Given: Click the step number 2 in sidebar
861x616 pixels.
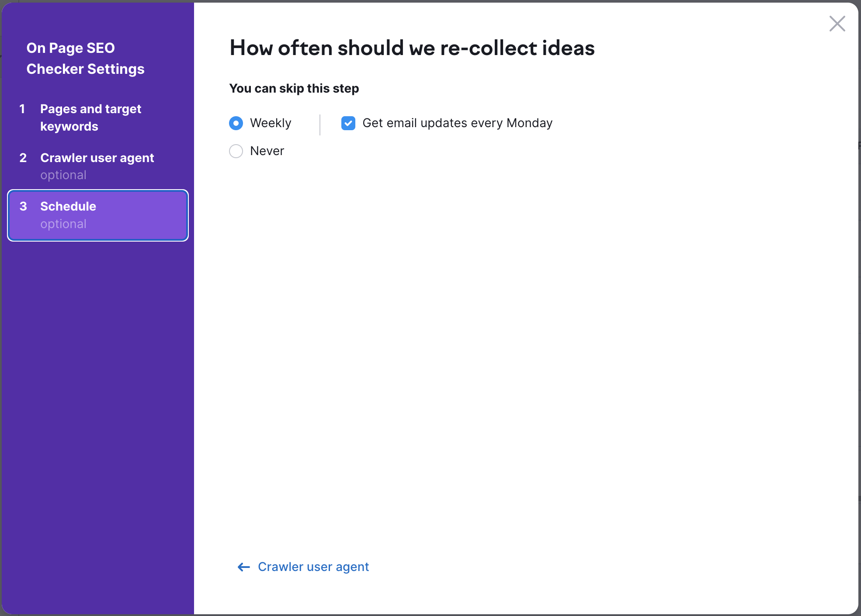Looking at the screenshot, I should coord(23,158).
